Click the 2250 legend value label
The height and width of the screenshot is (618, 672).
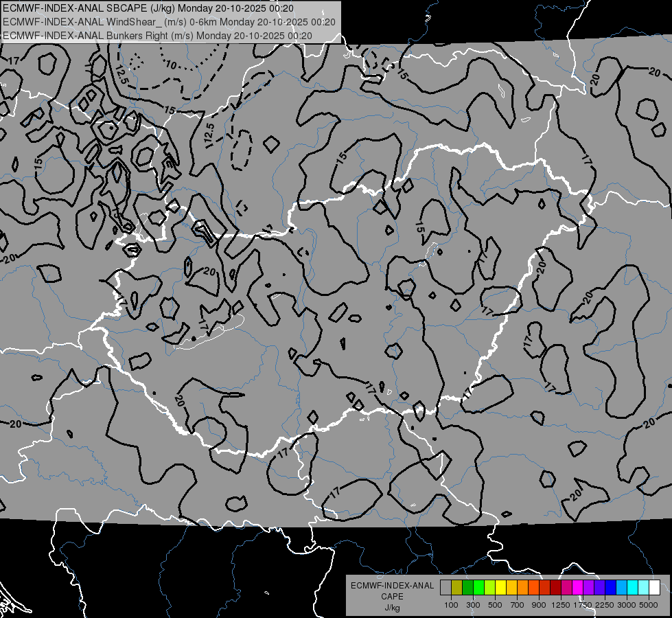click(605, 605)
